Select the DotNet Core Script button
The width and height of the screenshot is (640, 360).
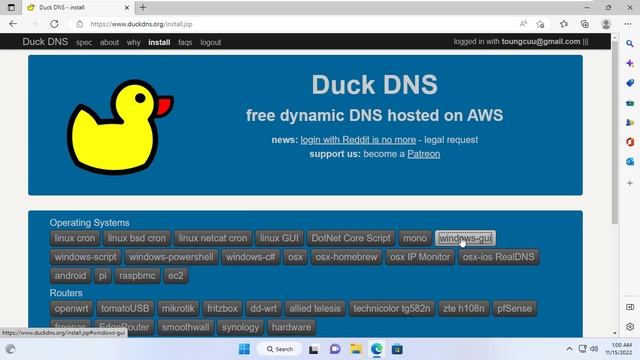(351, 238)
